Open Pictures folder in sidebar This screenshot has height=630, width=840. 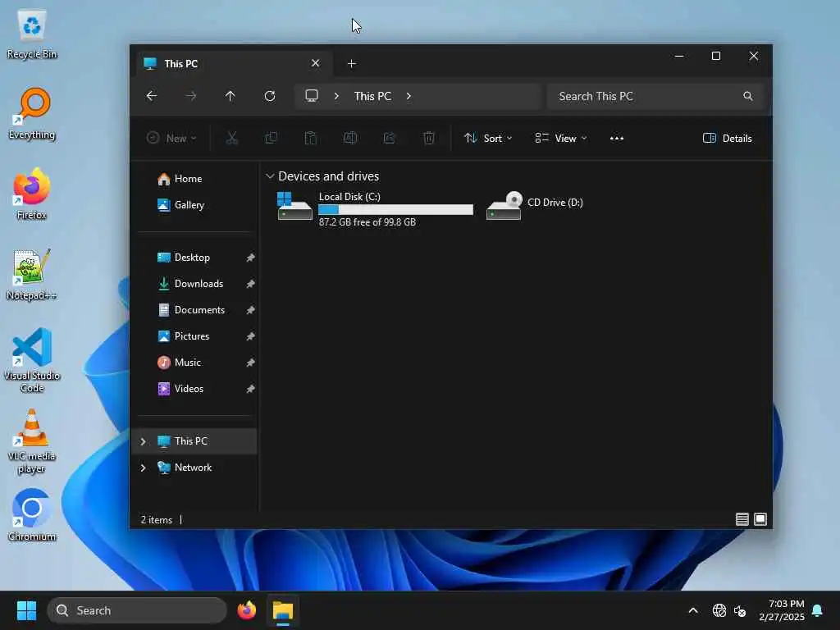tap(191, 336)
